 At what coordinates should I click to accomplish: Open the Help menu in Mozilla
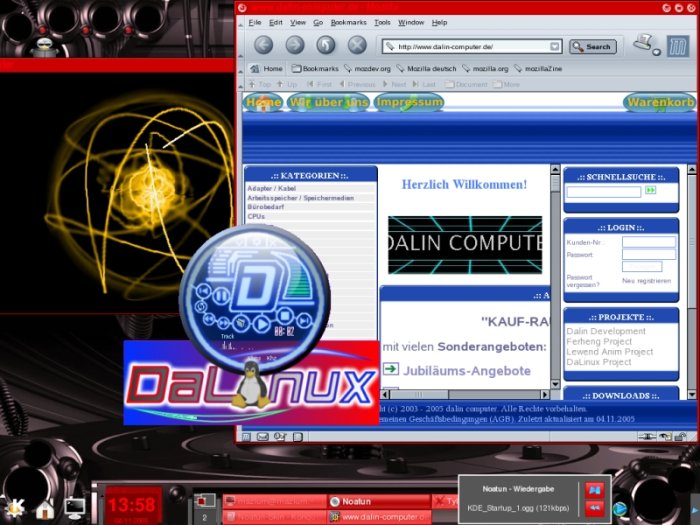point(439,22)
